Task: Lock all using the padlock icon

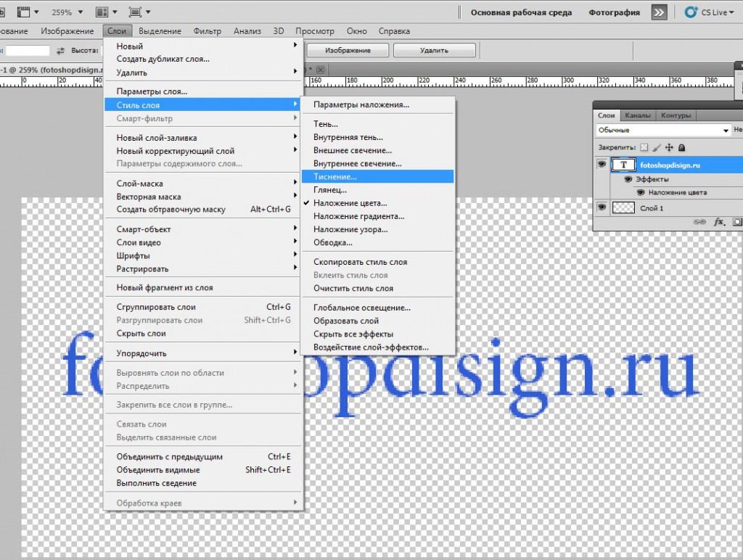Action: (682, 148)
